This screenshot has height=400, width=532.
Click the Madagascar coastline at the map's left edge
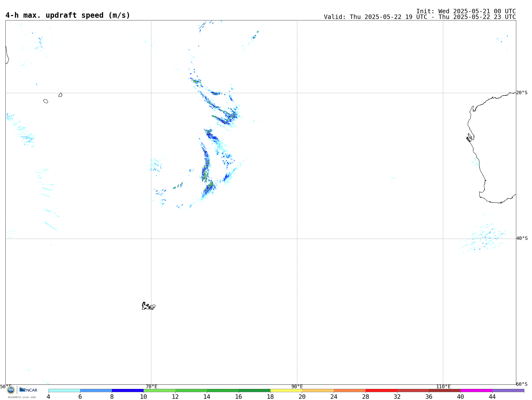pyautogui.click(x=7, y=55)
